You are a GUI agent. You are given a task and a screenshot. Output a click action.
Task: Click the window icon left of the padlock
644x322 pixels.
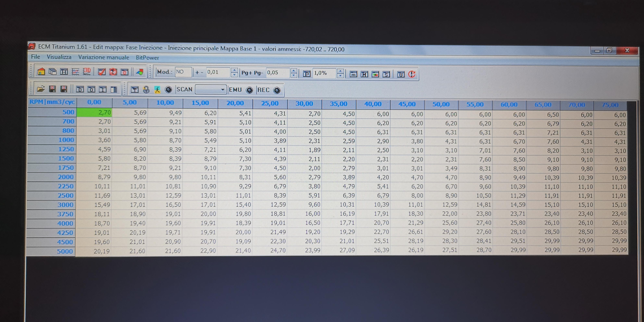click(135, 89)
